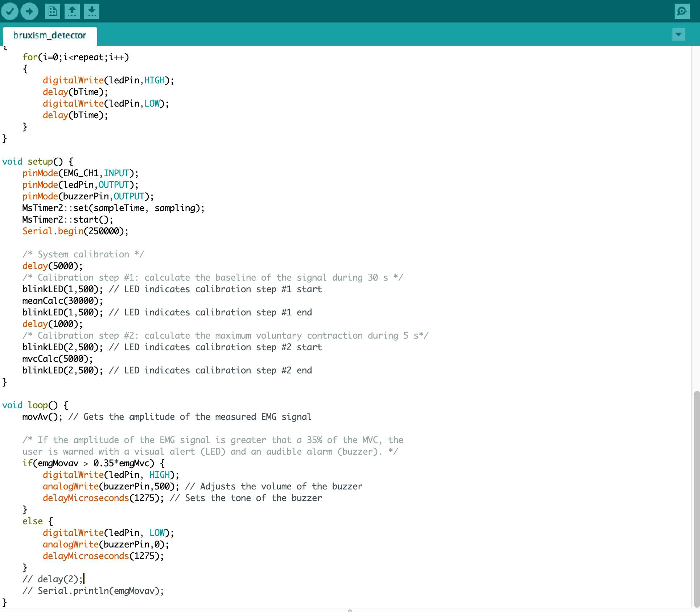Click the text 'void loop() {'

point(35,405)
